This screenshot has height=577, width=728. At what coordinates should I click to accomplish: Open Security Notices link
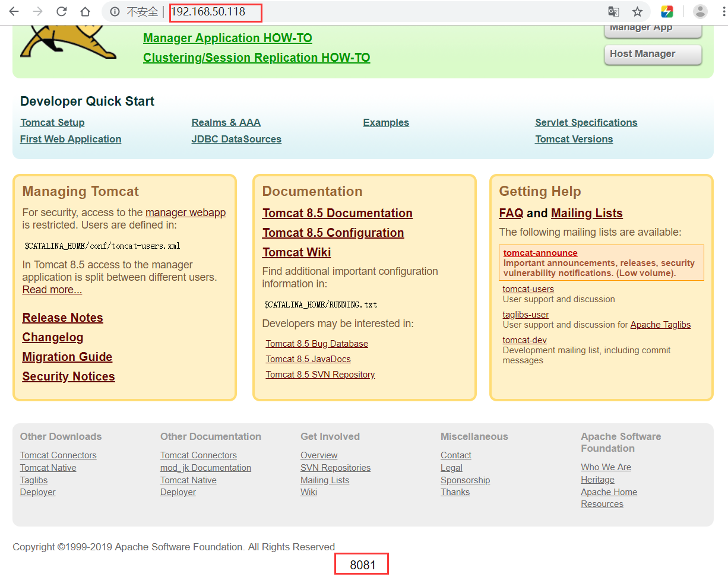coord(68,376)
